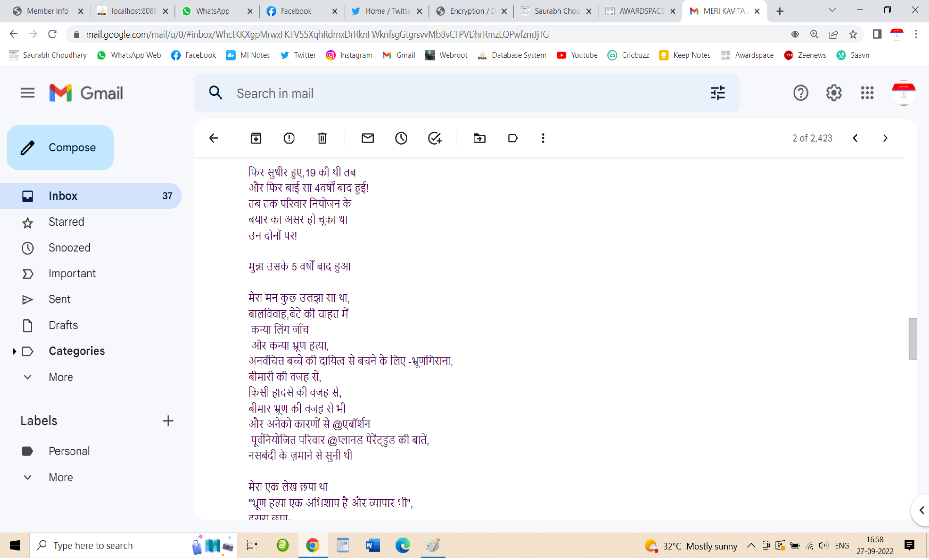
Task: Click the Compose button
Action: pyautogui.click(x=60, y=148)
